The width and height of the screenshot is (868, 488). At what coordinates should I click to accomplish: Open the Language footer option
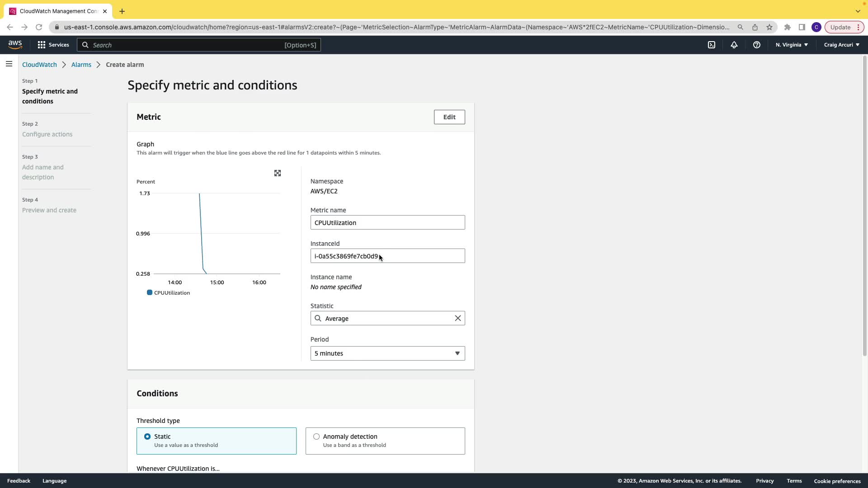(54, 481)
